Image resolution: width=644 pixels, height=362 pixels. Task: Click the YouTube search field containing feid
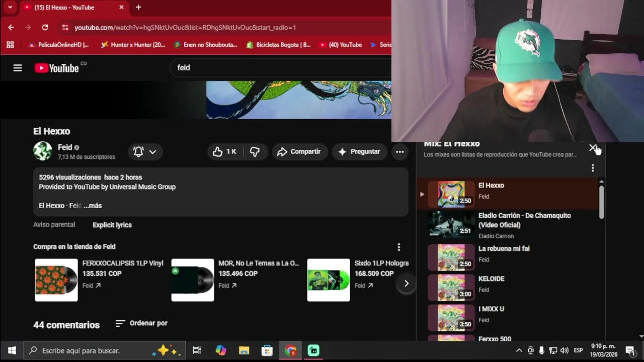coord(280,68)
